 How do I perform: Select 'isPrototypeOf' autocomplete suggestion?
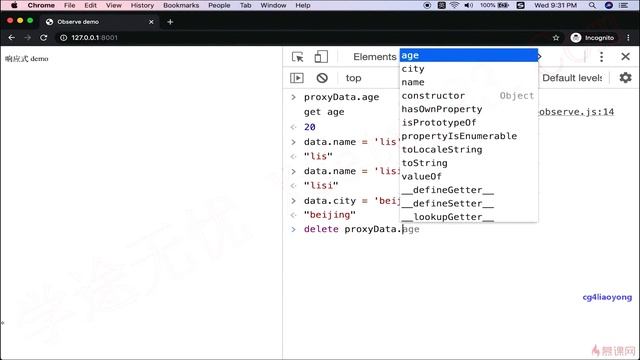(x=469, y=123)
